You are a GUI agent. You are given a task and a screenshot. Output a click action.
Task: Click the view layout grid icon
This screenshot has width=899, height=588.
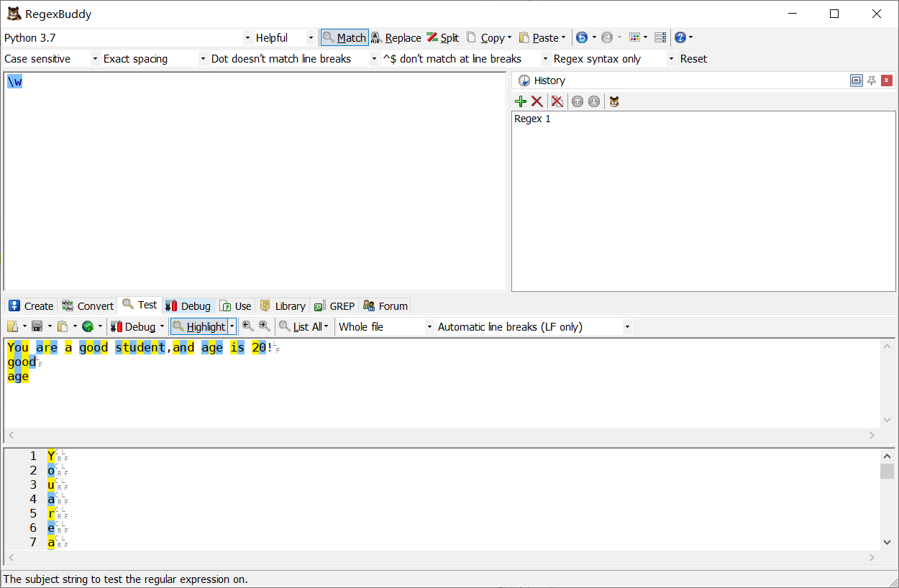pyautogui.click(x=634, y=37)
